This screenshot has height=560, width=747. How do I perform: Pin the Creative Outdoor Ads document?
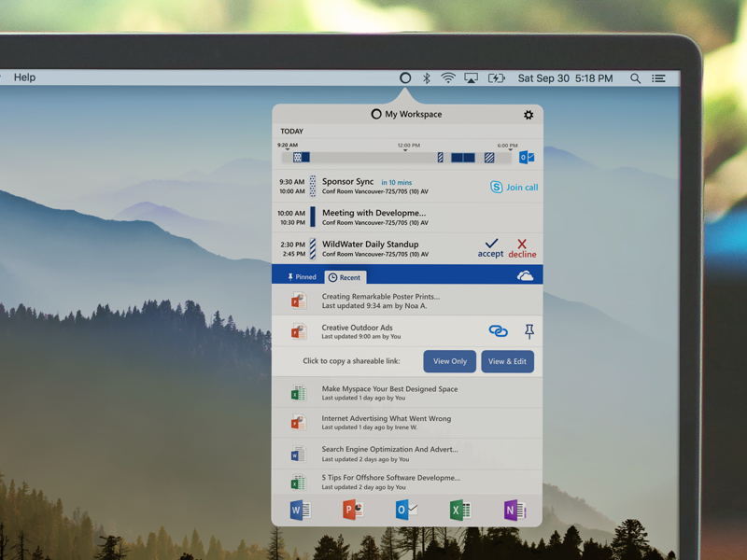529,331
